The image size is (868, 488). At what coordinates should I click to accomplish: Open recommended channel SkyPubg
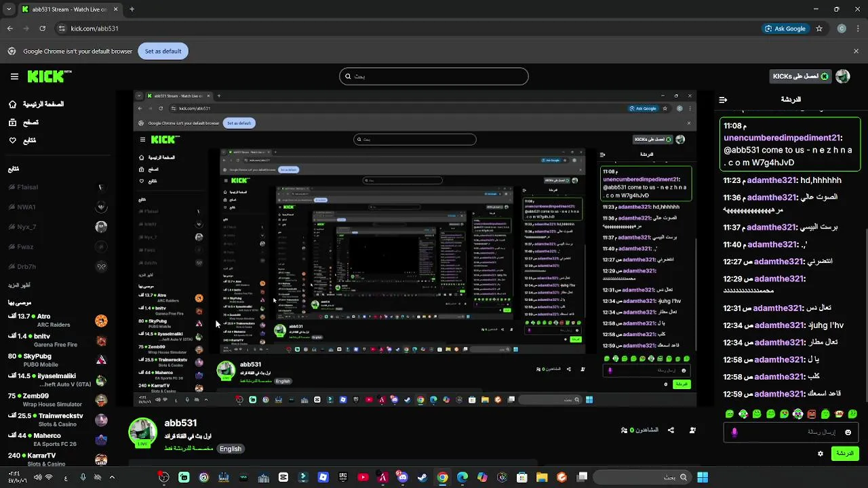point(58,360)
